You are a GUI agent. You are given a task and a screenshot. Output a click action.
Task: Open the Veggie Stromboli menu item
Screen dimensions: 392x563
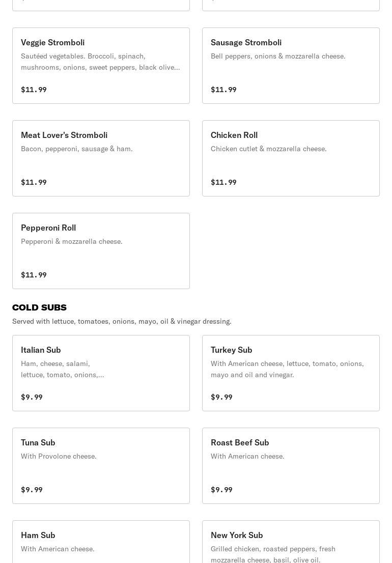coord(101,66)
